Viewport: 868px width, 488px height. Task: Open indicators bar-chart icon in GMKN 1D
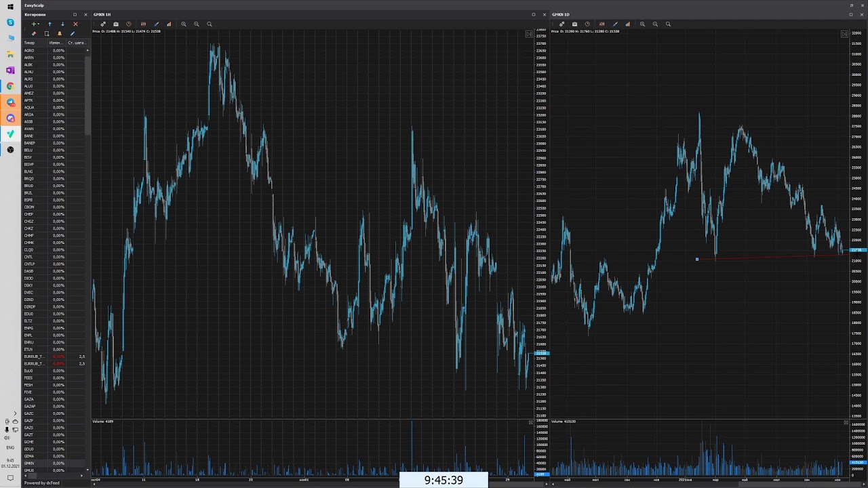[627, 24]
